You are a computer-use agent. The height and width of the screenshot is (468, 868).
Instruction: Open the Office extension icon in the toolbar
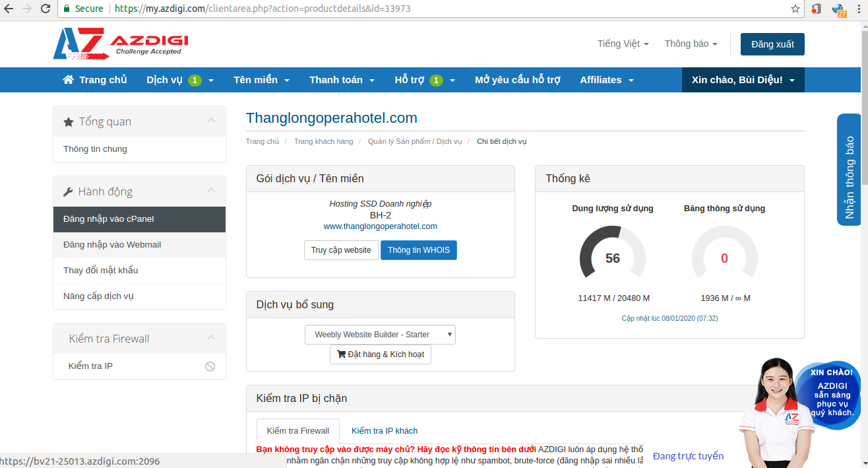click(817, 9)
